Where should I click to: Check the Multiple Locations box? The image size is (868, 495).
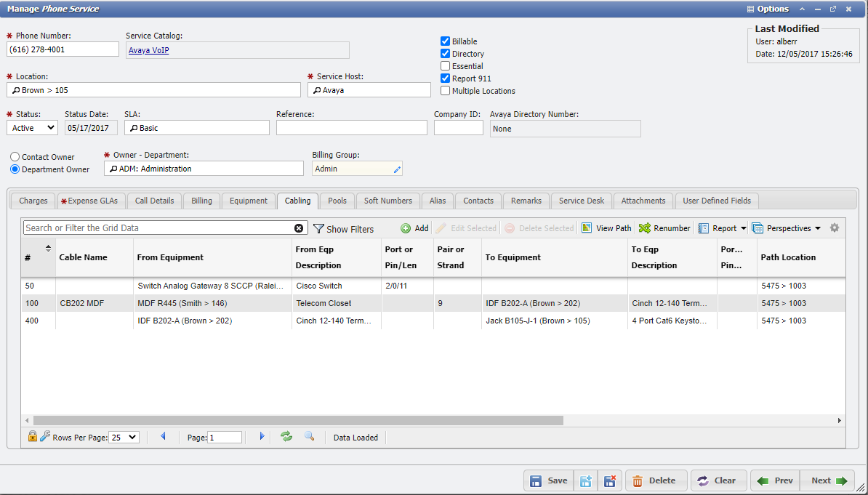[x=445, y=91]
